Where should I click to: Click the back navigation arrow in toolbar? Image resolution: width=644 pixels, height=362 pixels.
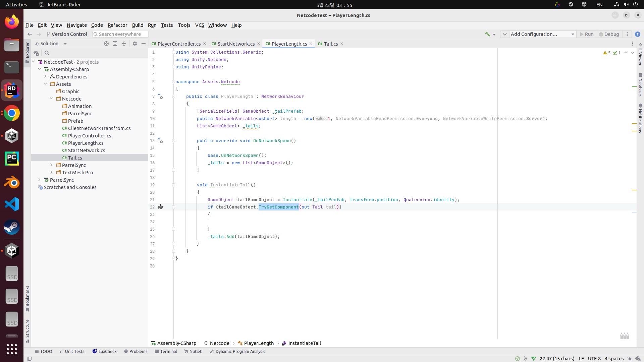click(x=30, y=34)
